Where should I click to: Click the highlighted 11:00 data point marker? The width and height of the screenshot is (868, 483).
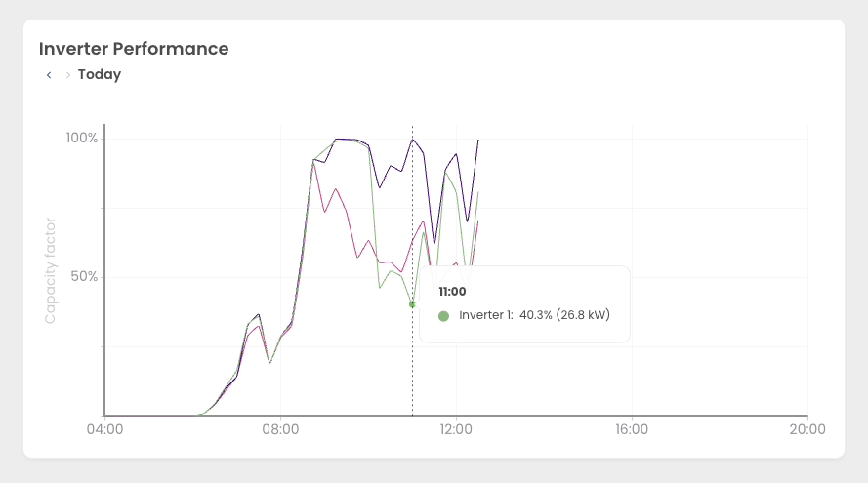coord(412,304)
